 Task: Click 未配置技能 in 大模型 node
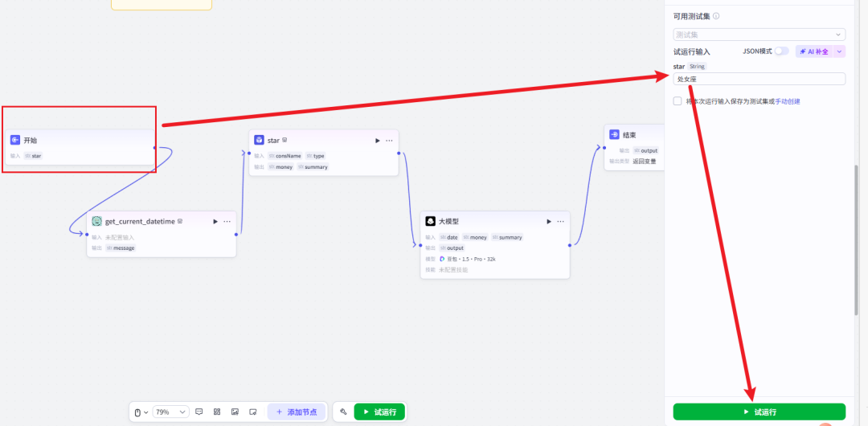[x=453, y=270]
